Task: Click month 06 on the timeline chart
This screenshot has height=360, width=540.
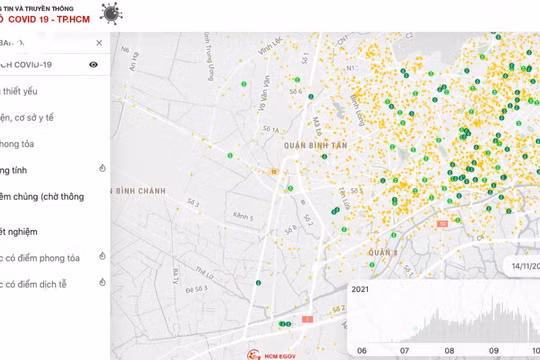Action: (362, 351)
